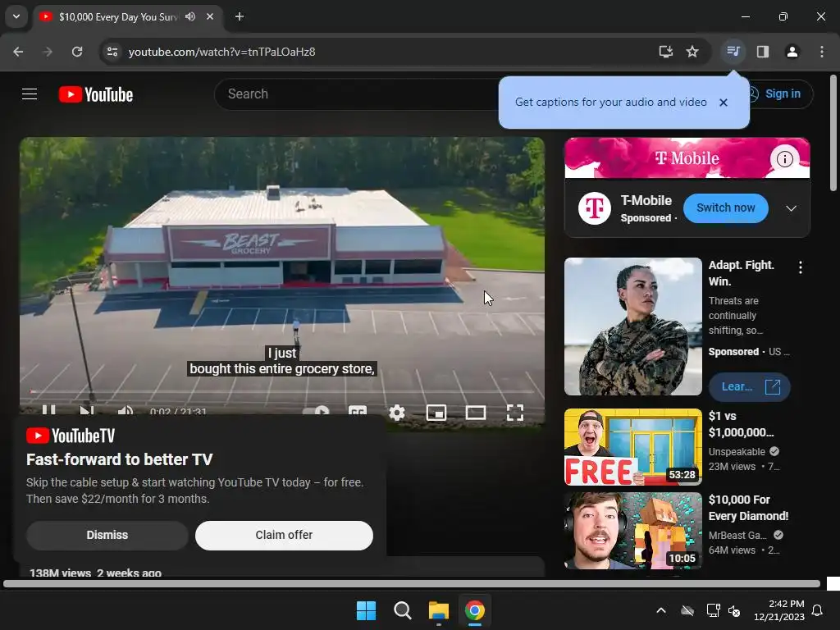
Task: Switch to theater mode
Action: click(x=476, y=412)
